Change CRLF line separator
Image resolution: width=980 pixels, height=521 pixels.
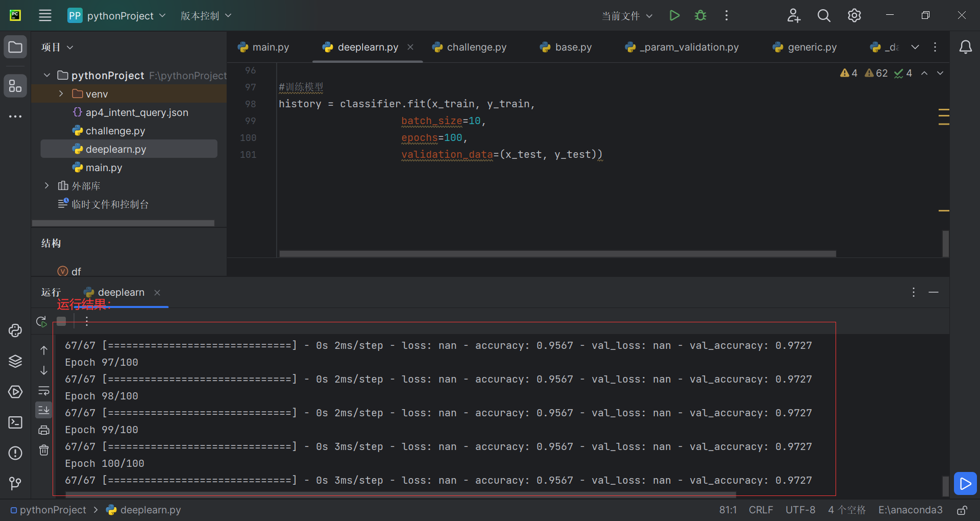click(x=761, y=510)
